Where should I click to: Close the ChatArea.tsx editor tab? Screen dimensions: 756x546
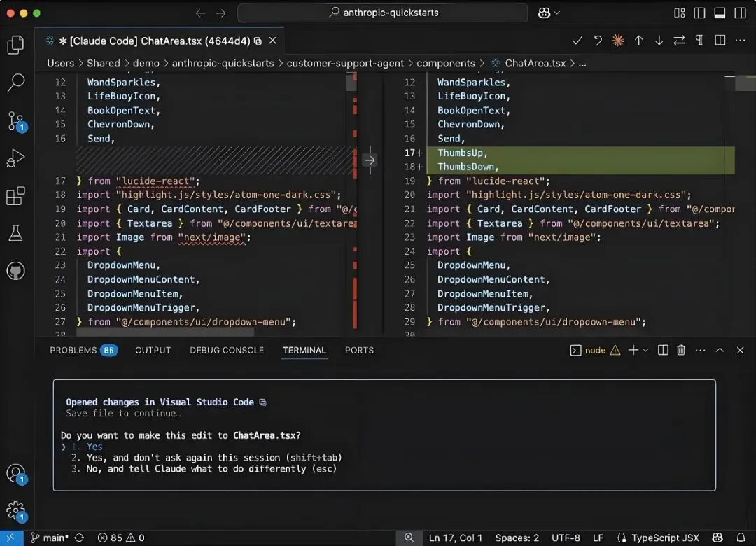coord(272,41)
